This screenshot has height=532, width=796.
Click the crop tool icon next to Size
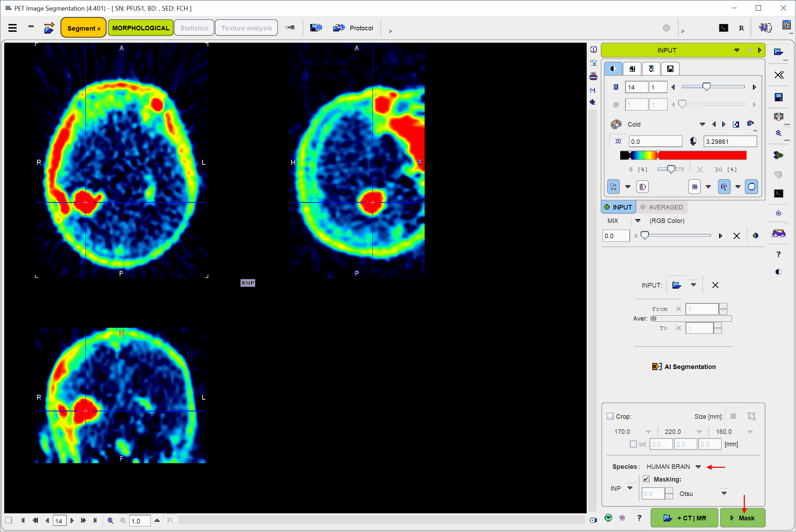(752, 416)
